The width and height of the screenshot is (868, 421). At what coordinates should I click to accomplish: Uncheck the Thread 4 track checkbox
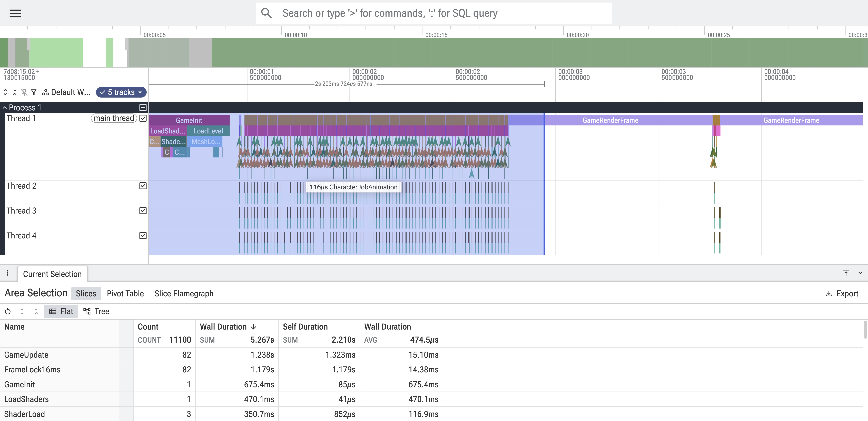click(x=143, y=236)
